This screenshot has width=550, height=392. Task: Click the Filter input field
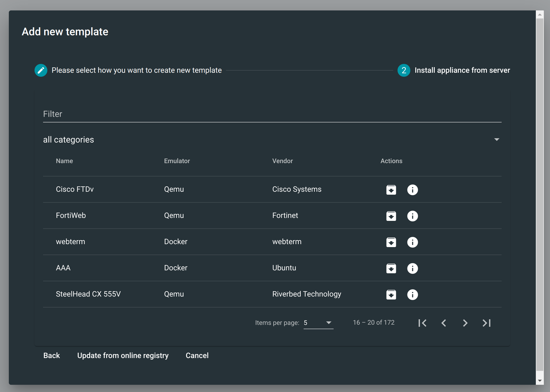click(214, 114)
